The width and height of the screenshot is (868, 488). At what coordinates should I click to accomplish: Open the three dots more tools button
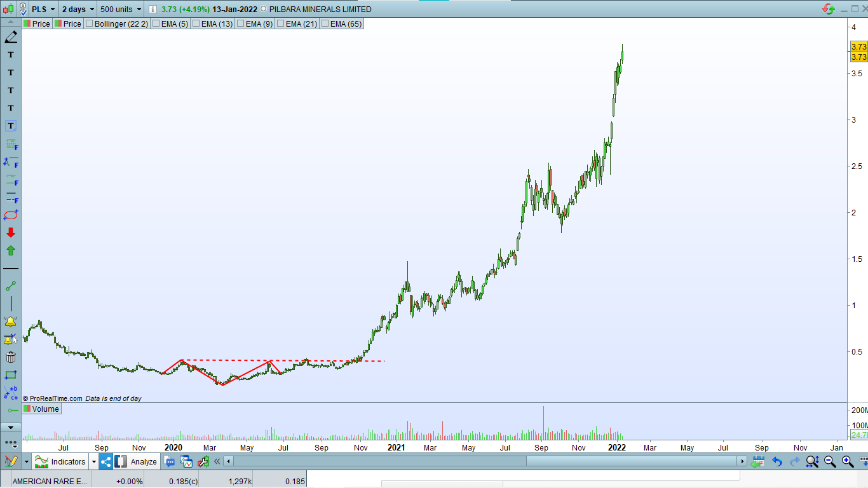pos(11,442)
